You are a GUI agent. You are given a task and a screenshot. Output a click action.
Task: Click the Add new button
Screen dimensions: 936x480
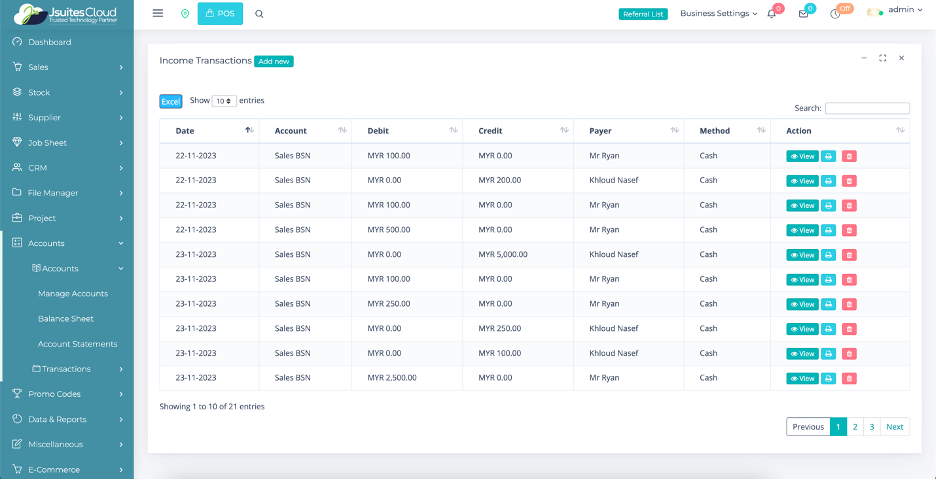[274, 61]
